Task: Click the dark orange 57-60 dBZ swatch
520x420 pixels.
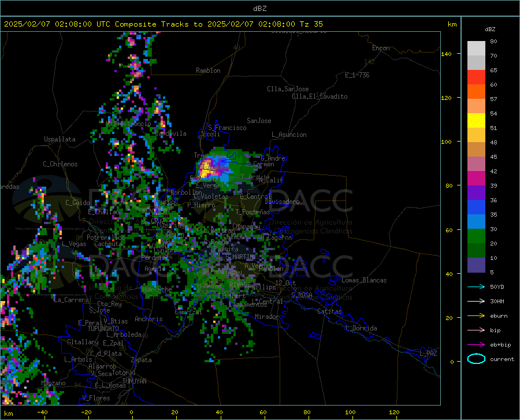Action: point(476,92)
